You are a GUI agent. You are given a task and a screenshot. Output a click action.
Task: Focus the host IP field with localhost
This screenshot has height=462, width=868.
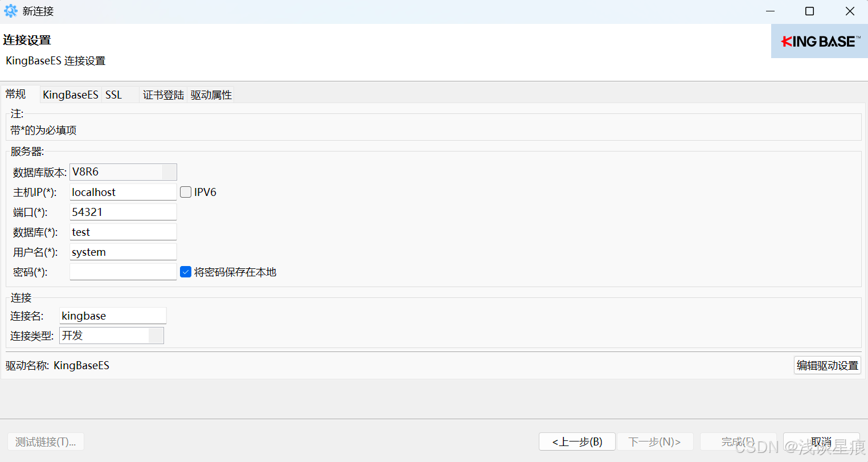pyautogui.click(x=123, y=192)
